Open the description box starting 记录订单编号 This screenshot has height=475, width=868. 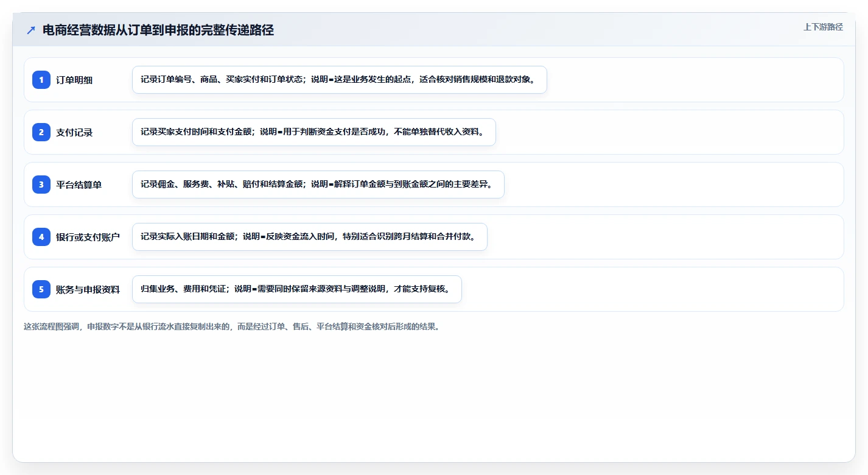click(340, 80)
